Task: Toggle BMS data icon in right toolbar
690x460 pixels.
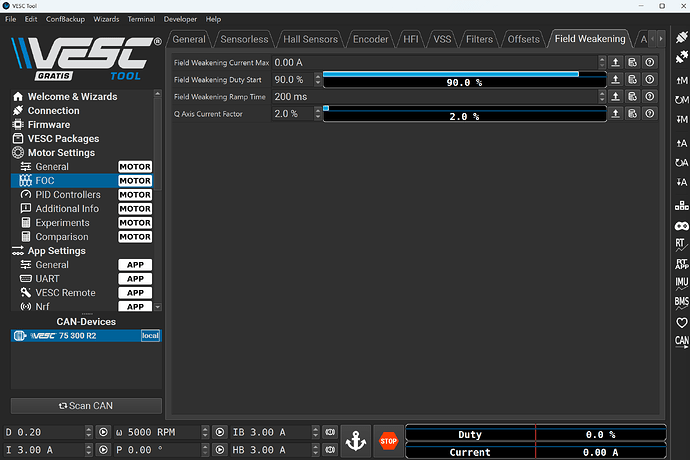Action: [681, 302]
